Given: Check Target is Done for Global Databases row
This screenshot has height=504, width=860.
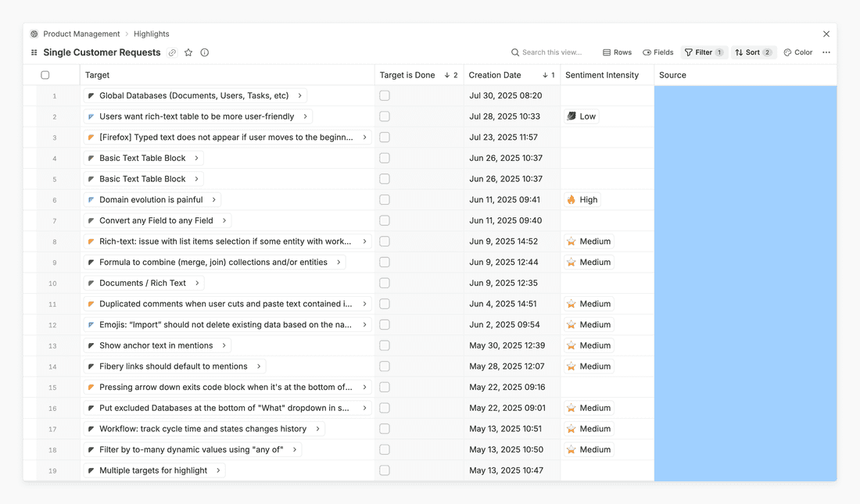Looking at the screenshot, I should coord(385,96).
